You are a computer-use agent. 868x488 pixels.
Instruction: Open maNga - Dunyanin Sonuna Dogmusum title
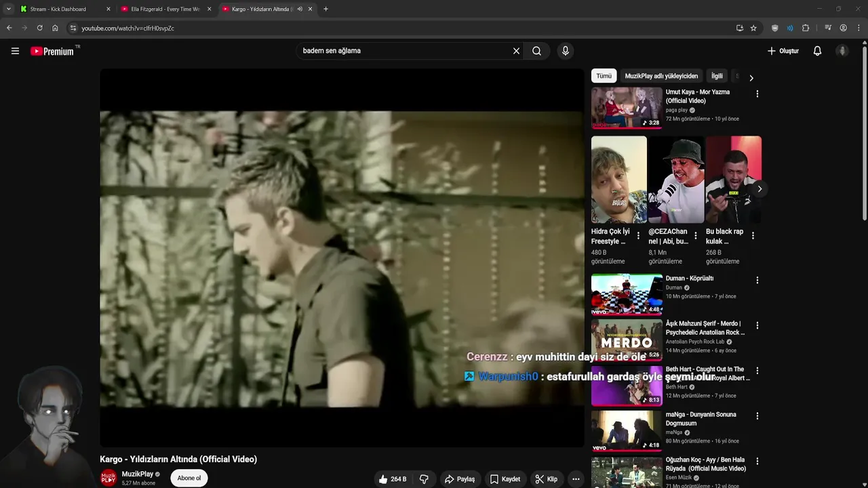[701, 418]
